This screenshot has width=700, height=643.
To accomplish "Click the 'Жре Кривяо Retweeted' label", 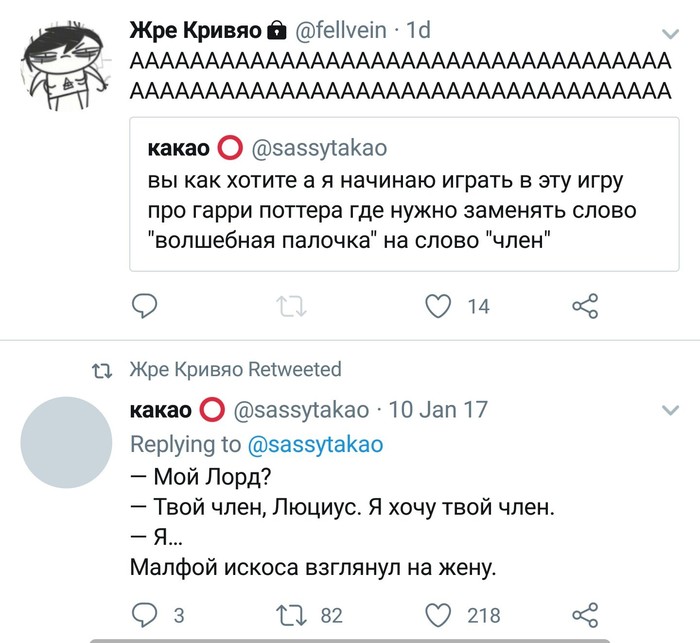I will click(236, 369).
